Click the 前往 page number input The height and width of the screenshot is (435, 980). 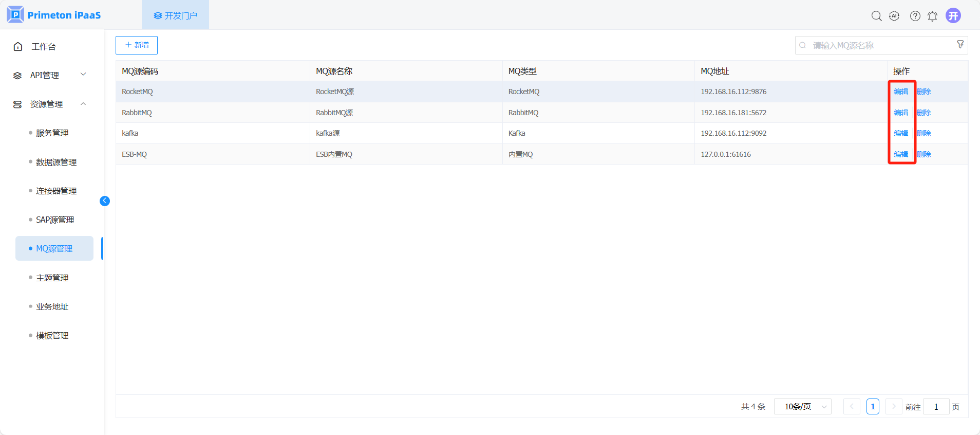936,407
